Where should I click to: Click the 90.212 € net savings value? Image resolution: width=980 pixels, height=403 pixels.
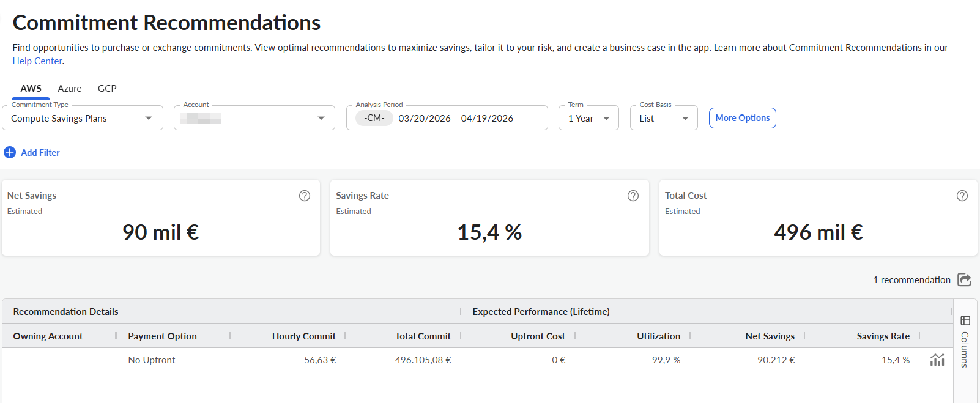(x=776, y=360)
